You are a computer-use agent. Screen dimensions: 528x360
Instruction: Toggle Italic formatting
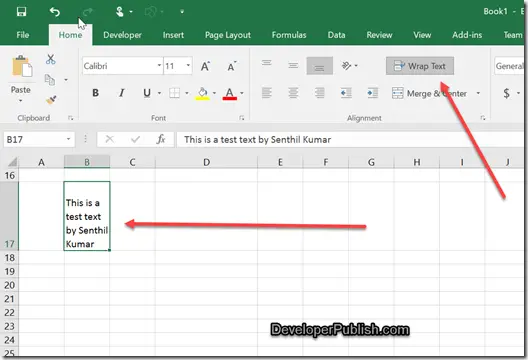click(122, 93)
